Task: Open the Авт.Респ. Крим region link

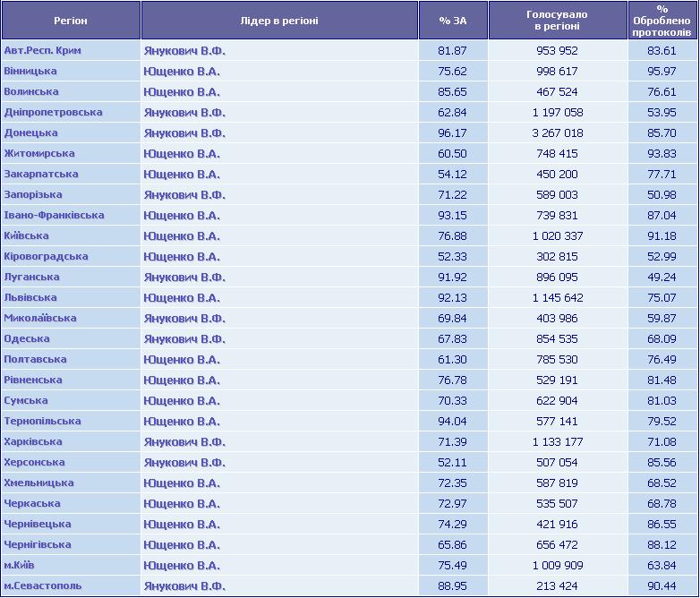Action: 42,50
